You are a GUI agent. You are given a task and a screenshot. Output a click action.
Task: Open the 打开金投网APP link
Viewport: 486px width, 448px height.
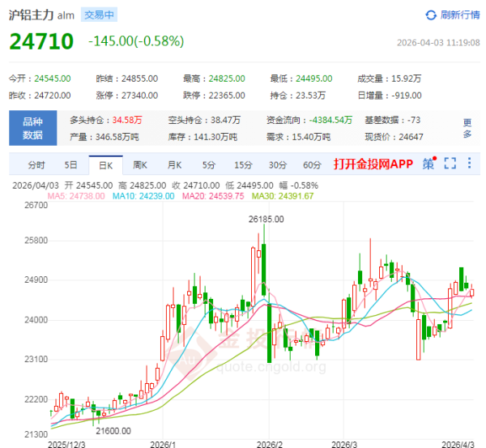tap(373, 164)
